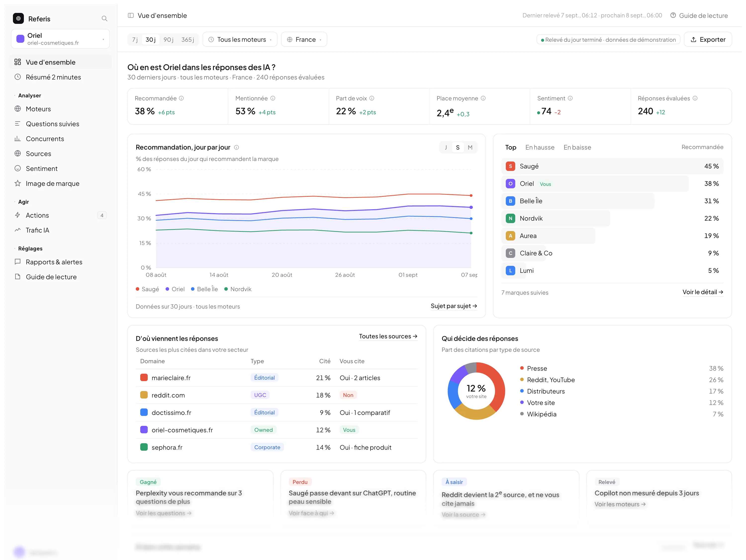The image size is (746, 560).
Task: Click the Oriel row marked Vous in ranking
Action: 612,184
